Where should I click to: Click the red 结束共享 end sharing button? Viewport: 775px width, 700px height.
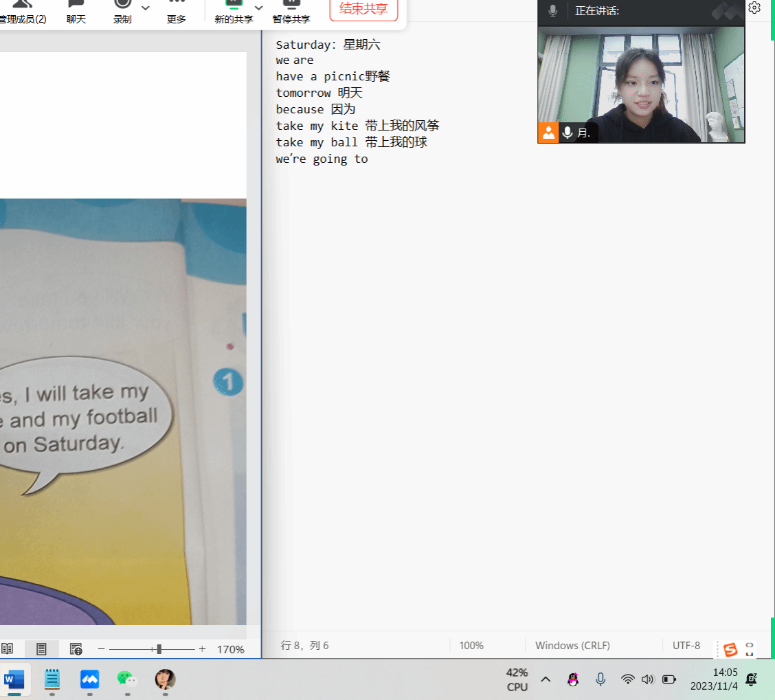click(363, 10)
